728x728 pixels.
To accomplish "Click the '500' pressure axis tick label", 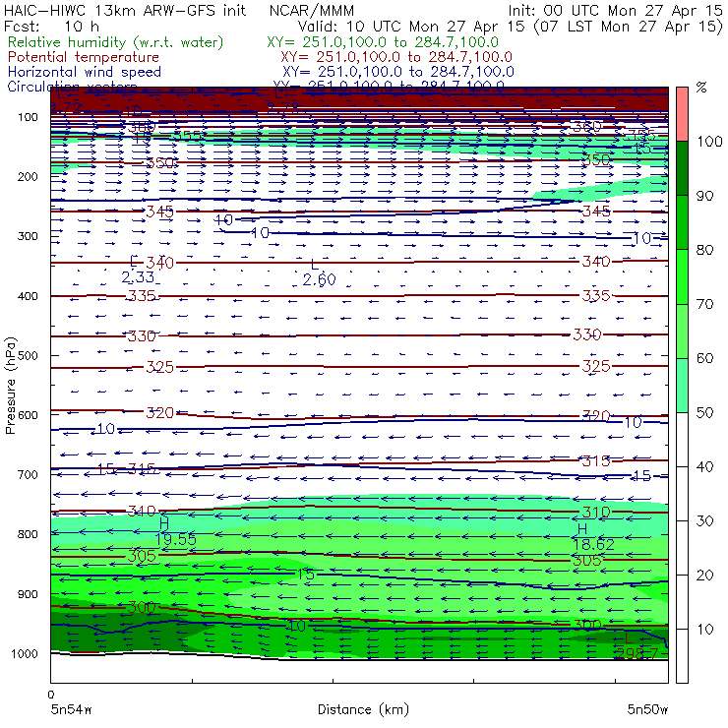I will coord(28,356).
